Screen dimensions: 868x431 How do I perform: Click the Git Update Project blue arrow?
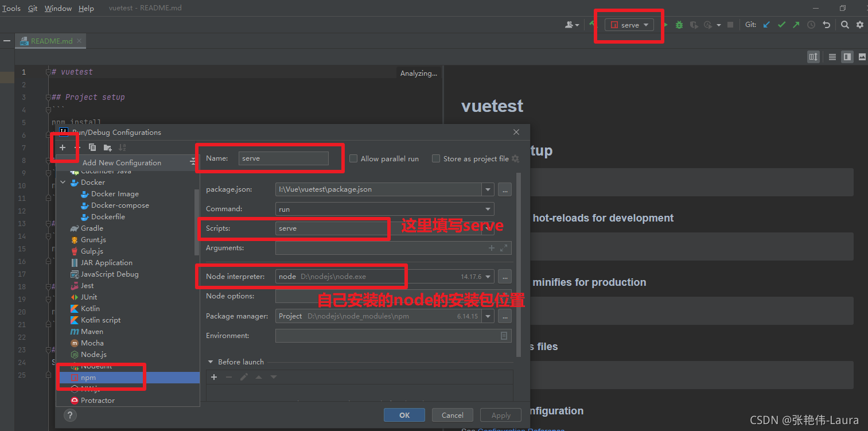pyautogui.click(x=766, y=25)
